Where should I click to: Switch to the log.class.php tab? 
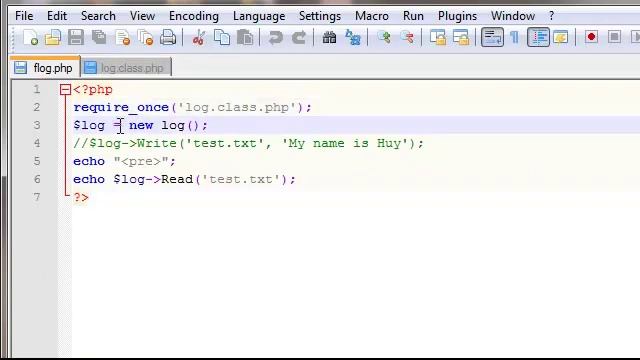pyautogui.click(x=126, y=68)
